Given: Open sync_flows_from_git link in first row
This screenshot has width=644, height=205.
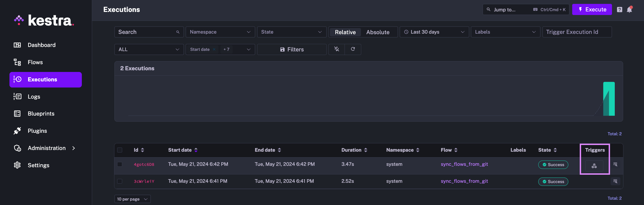Looking at the screenshot, I should (x=464, y=164).
